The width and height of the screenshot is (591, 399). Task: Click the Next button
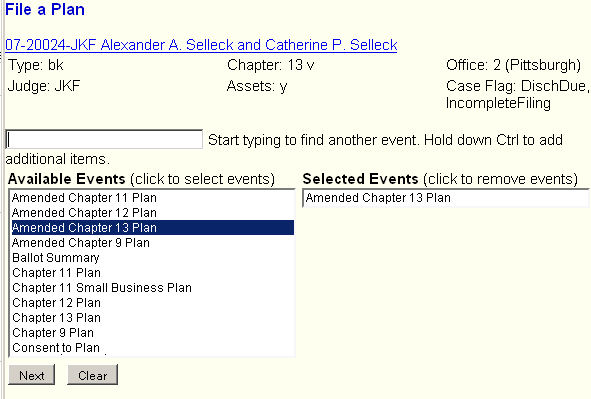pos(32,375)
